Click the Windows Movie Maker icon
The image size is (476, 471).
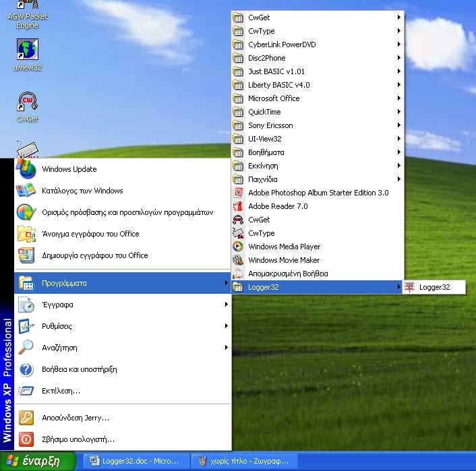click(238, 260)
